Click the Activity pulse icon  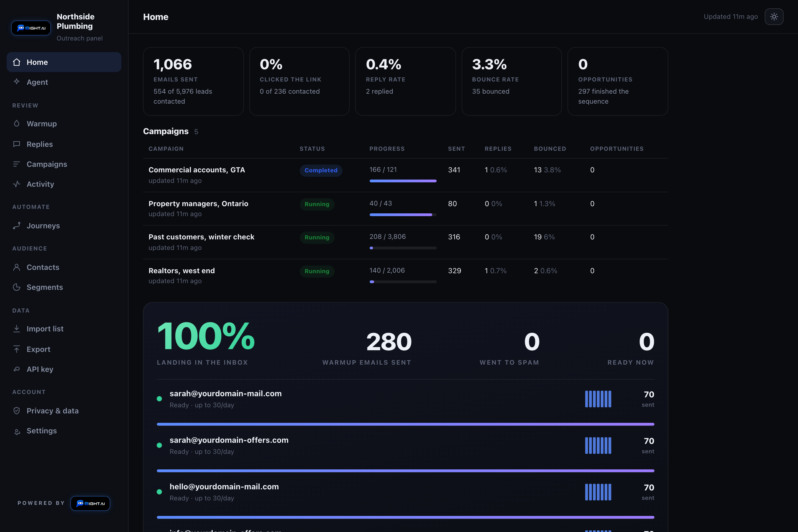(x=17, y=184)
